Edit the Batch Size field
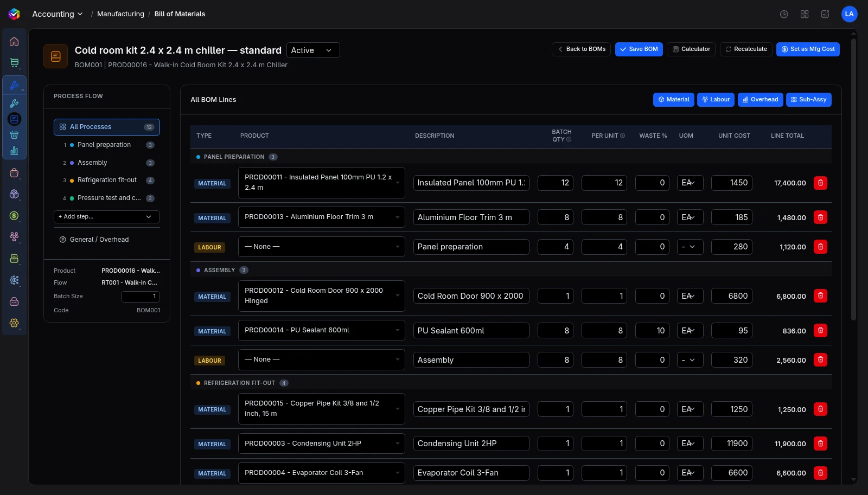This screenshot has height=495, width=868. click(141, 297)
